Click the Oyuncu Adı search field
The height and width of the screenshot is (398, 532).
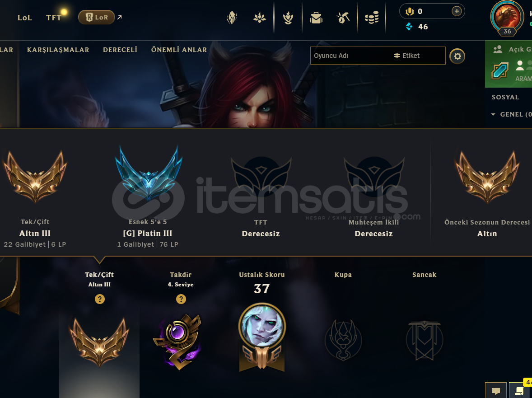click(350, 56)
